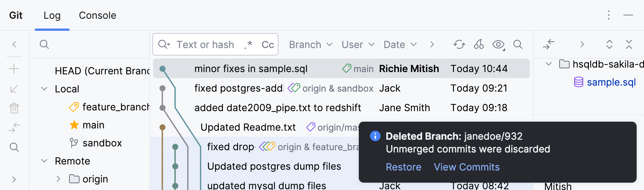Click the cherry-pick icon
The width and height of the screenshot is (644, 190).
(x=478, y=45)
